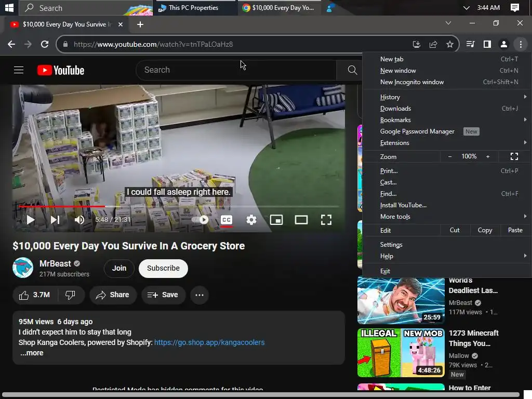Join the MrBeast channel membership
532x399 pixels.
(x=119, y=268)
